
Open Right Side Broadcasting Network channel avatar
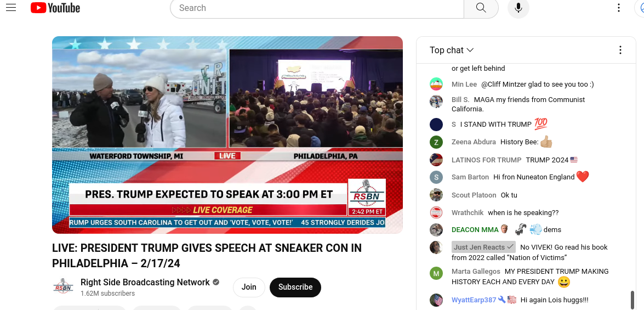tap(63, 286)
